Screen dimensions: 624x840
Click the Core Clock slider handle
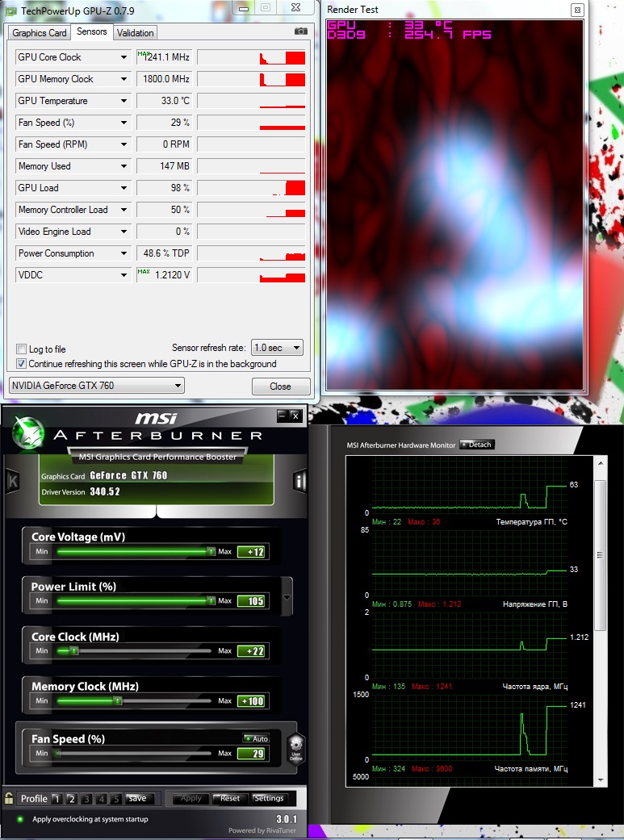coord(74,651)
